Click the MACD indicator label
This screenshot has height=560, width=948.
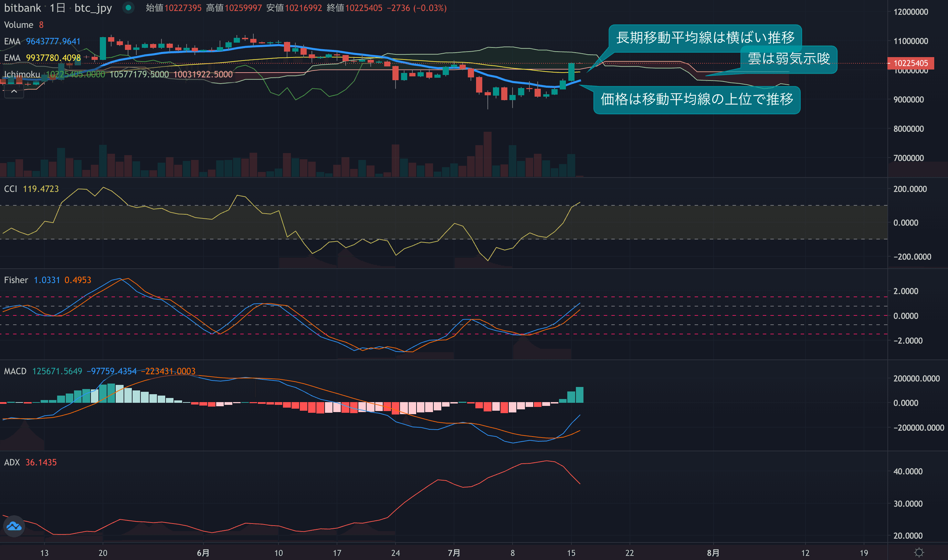[15, 371]
